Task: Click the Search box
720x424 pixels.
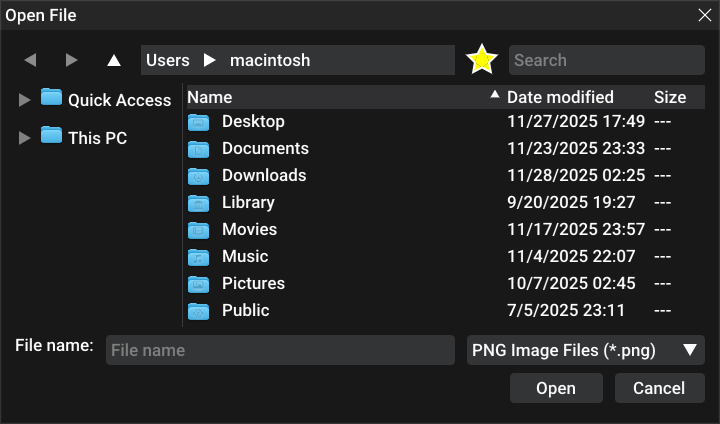Action: click(x=607, y=60)
